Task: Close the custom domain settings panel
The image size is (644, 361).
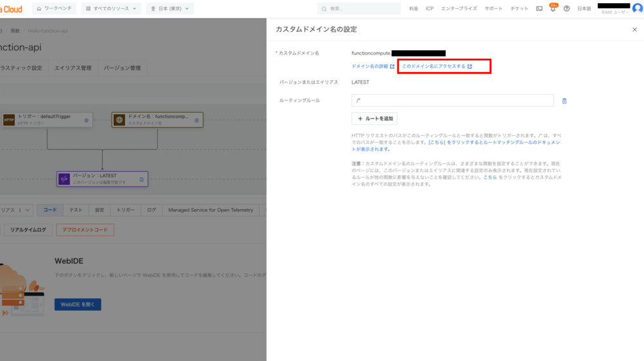Action: coord(634,30)
